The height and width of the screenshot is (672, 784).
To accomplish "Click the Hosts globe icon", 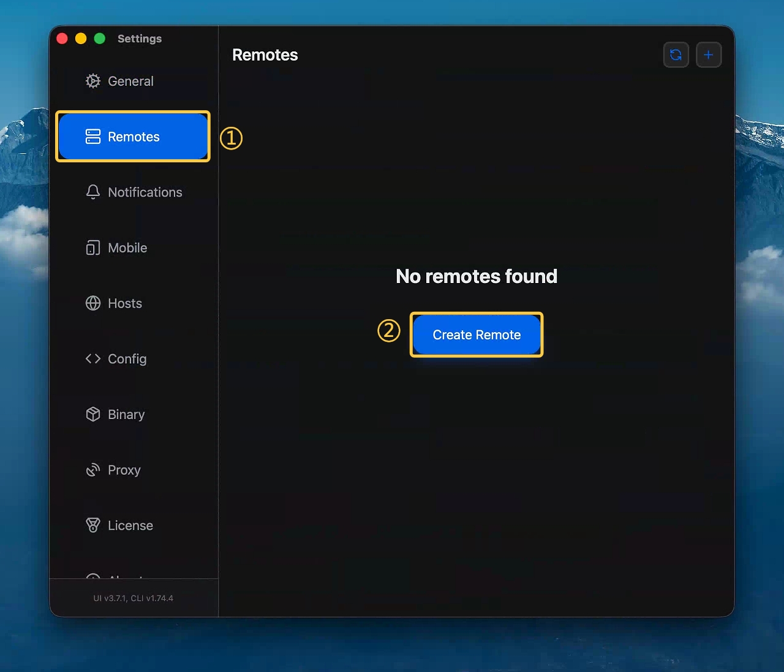I will (93, 303).
